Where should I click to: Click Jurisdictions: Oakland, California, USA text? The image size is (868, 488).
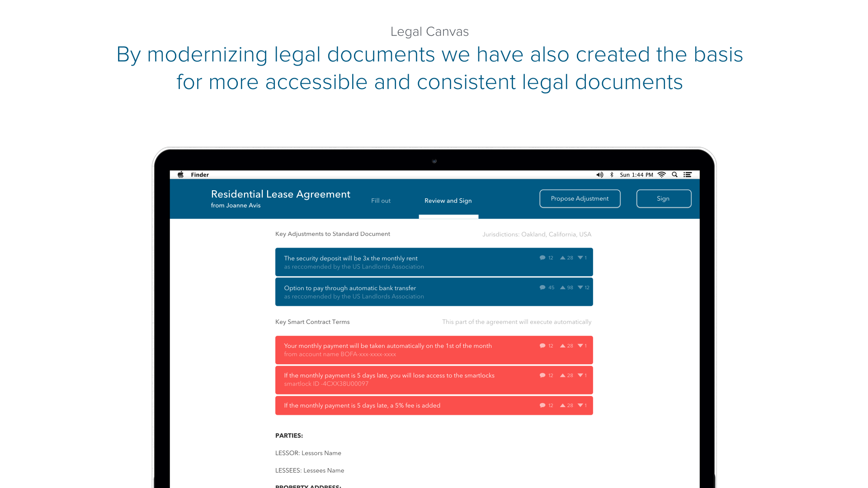click(x=537, y=235)
